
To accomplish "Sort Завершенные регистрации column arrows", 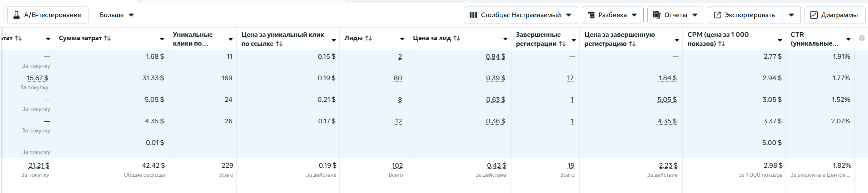I will coord(562,43).
